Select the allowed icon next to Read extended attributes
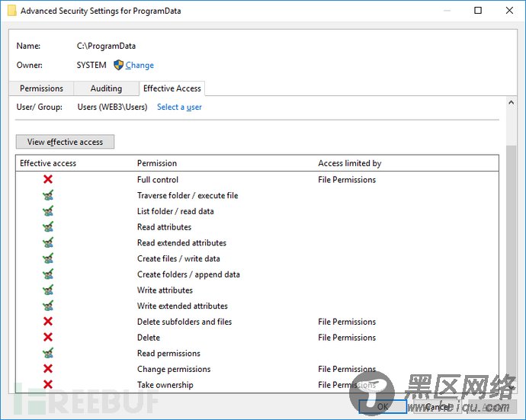Screen dimensions: 526x420 coord(48,242)
